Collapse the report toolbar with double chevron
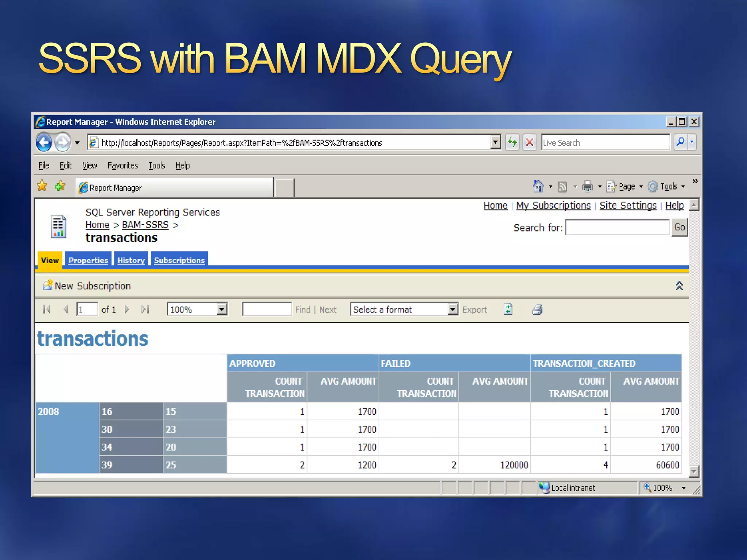The height and width of the screenshot is (560, 747). pyautogui.click(x=679, y=286)
